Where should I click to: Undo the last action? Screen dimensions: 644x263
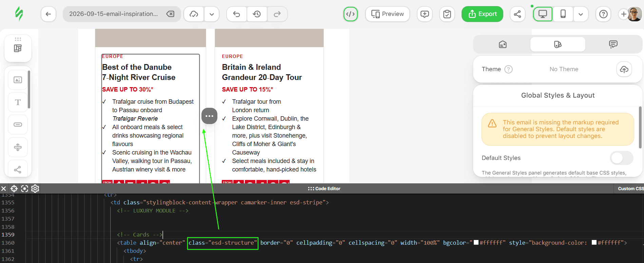(x=237, y=14)
